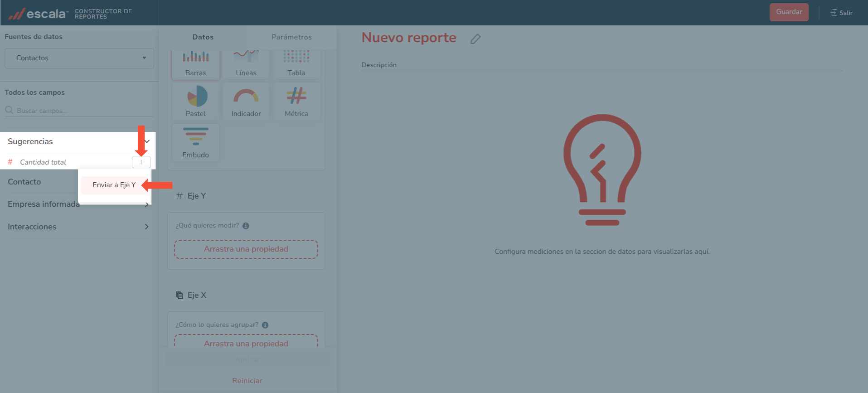Expand the Interacciones field group

coord(78,227)
